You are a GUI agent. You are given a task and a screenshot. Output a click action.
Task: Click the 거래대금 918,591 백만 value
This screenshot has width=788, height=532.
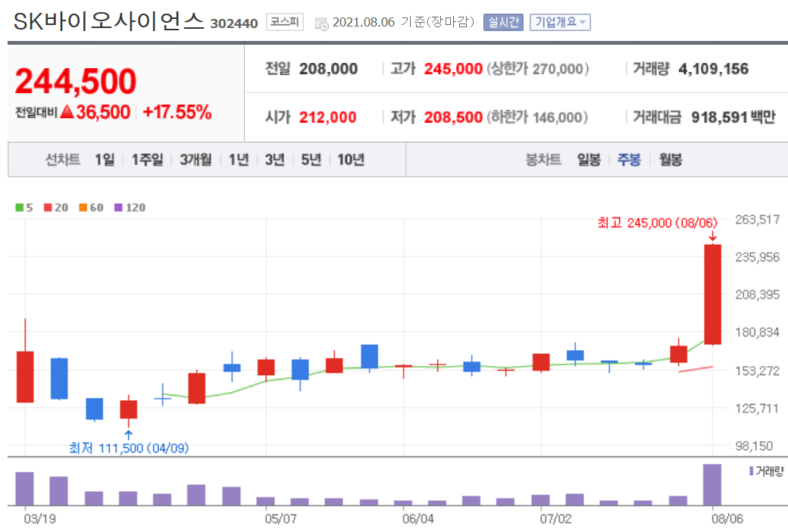[733, 117]
